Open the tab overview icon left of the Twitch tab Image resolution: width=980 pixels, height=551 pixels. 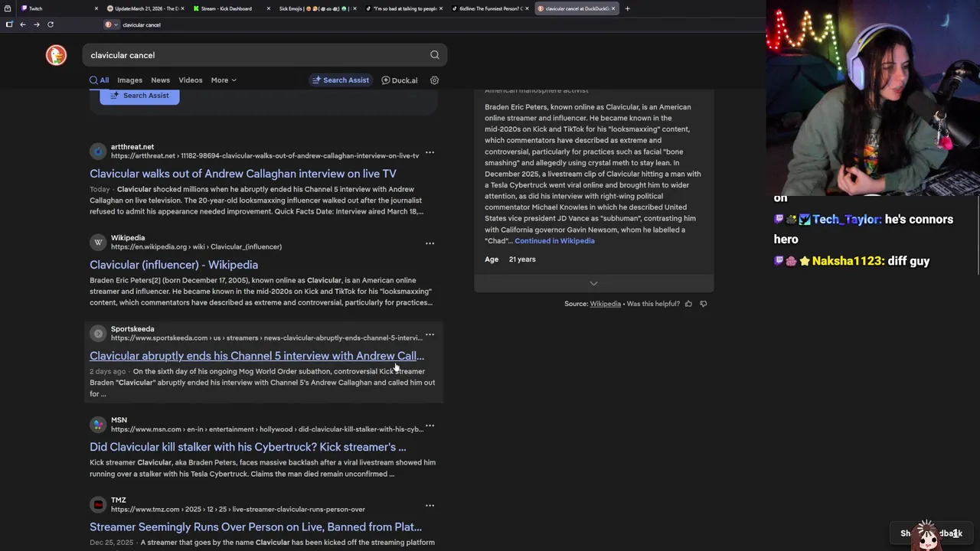pos(8,8)
